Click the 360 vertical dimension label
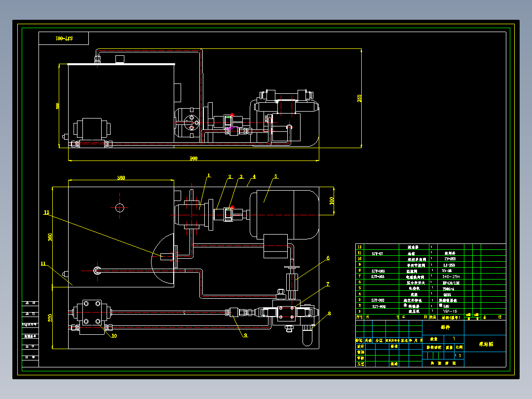The width and height of the screenshot is (532, 399). click(x=50, y=237)
